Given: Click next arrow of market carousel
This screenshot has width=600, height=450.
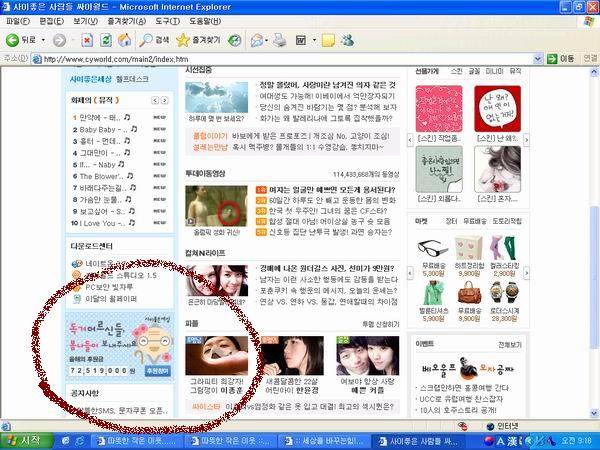Looking at the screenshot, I should (x=526, y=273).
